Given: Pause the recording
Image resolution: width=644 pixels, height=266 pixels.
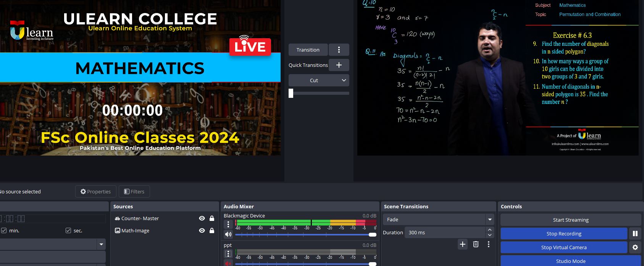Looking at the screenshot, I should 635,234.
